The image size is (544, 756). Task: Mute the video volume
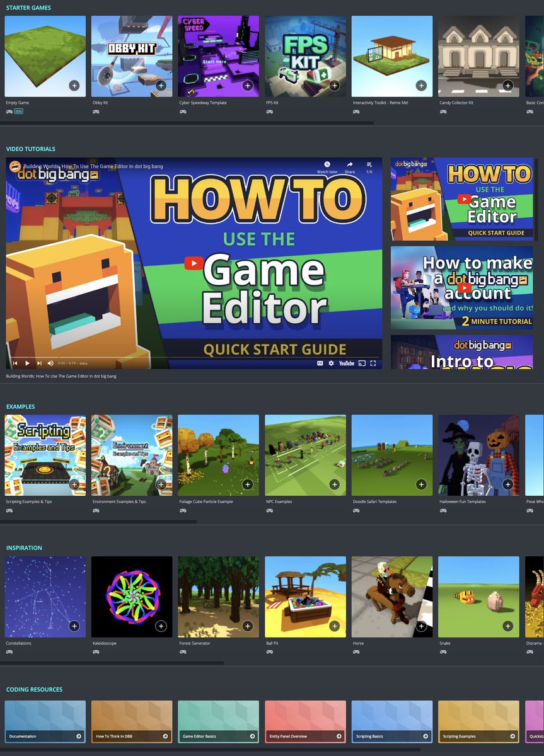(51, 364)
